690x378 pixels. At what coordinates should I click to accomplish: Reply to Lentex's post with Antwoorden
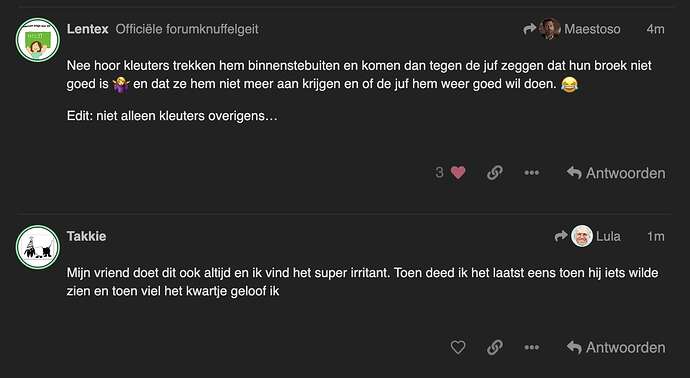[616, 173]
